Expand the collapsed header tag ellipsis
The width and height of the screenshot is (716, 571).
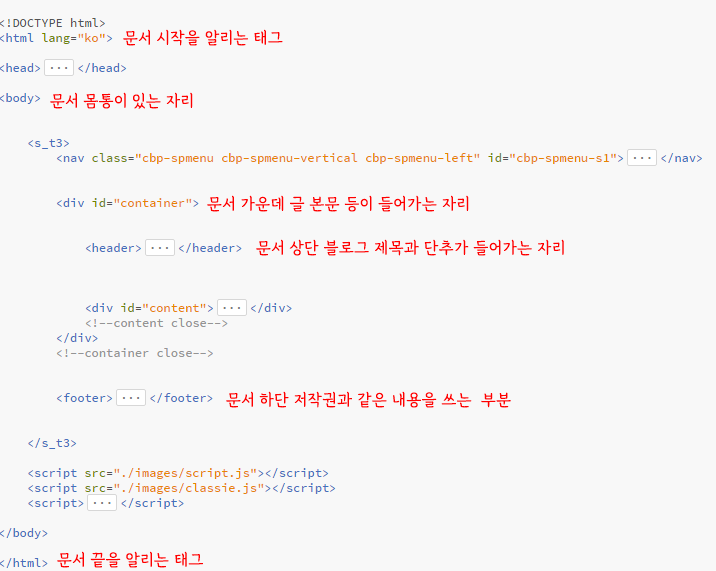pyautogui.click(x=160, y=248)
